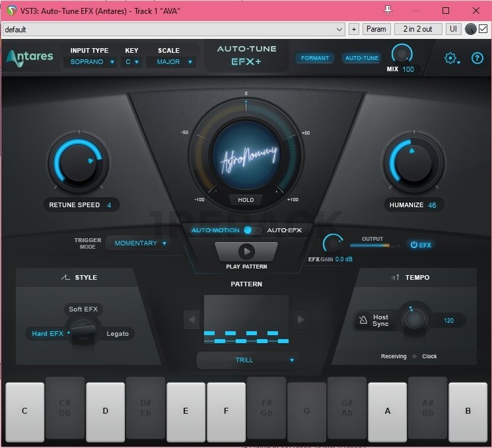
Task: Uncheck the plugin bypass checkbox
Action: [x=483, y=29]
